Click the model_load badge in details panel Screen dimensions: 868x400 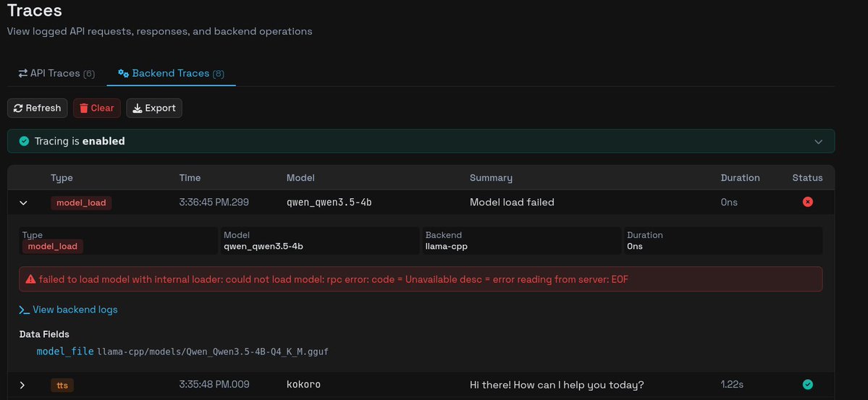[x=53, y=247]
